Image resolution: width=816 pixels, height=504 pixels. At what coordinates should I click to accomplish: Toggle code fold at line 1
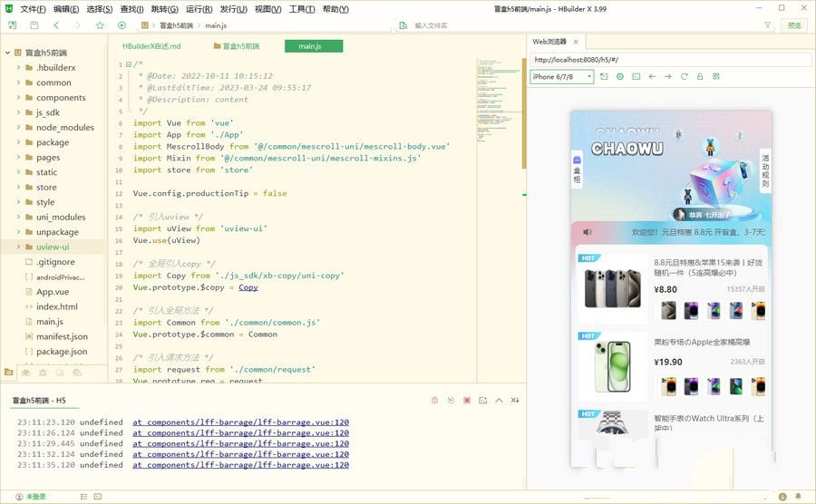coord(128,64)
